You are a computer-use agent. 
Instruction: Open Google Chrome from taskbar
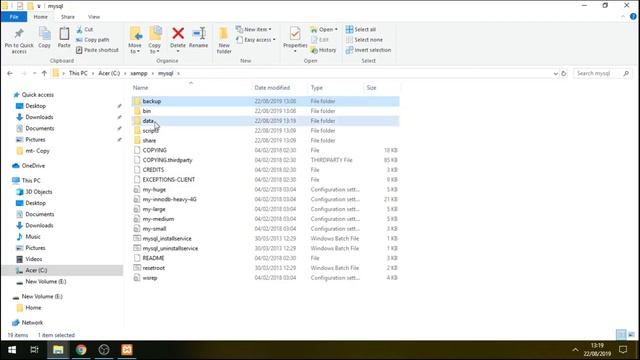coord(81,350)
